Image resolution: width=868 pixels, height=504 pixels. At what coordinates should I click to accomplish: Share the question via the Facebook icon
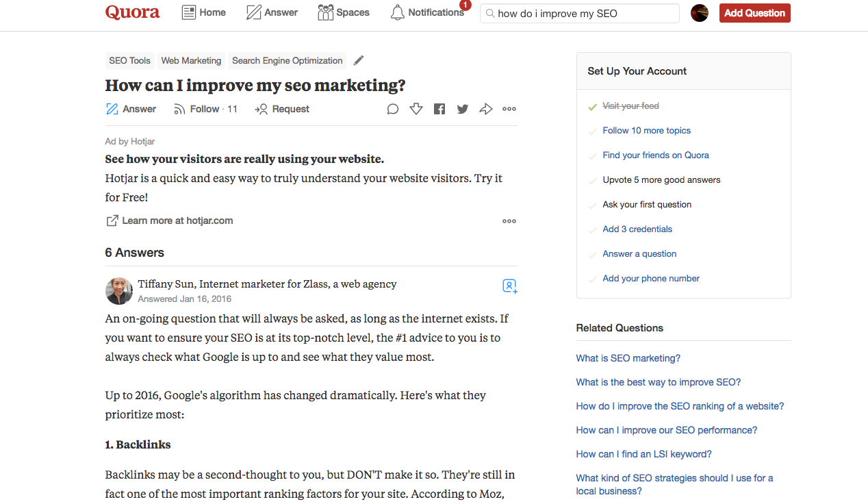pyautogui.click(x=439, y=108)
